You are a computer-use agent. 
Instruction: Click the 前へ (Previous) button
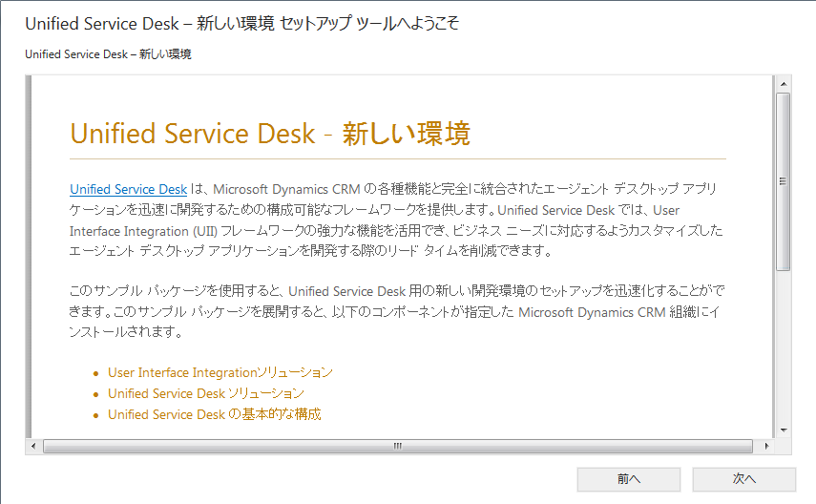pyautogui.click(x=629, y=479)
